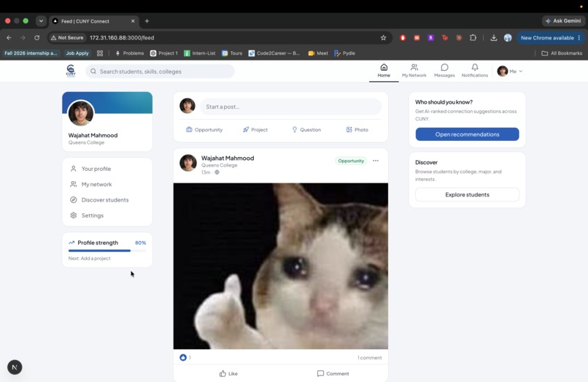View the 1 comment count
This screenshot has width=588, height=382.
(369, 358)
